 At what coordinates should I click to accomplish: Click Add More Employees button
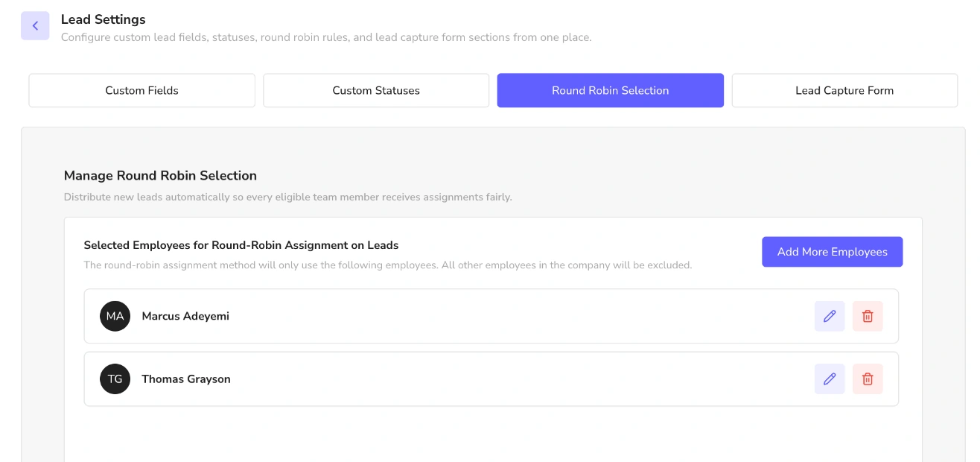[x=833, y=252]
